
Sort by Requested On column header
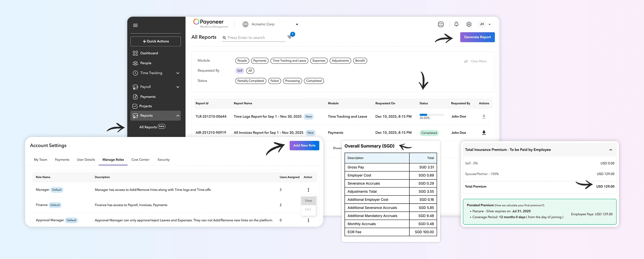385,104
